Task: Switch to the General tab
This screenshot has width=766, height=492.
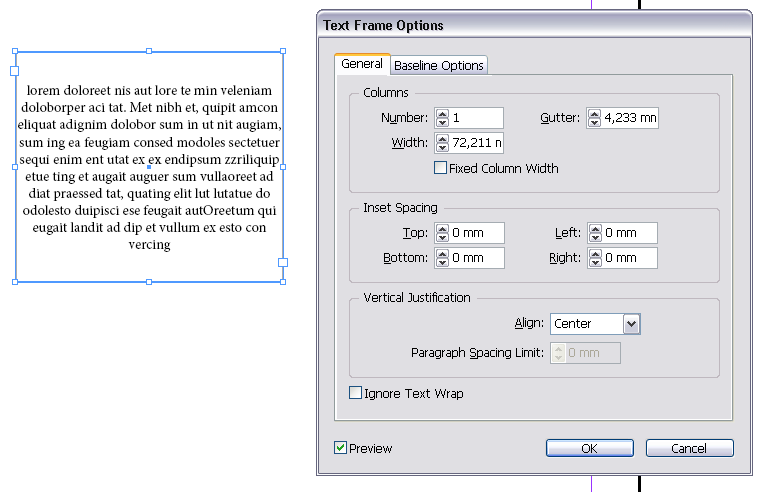Action: click(x=362, y=64)
